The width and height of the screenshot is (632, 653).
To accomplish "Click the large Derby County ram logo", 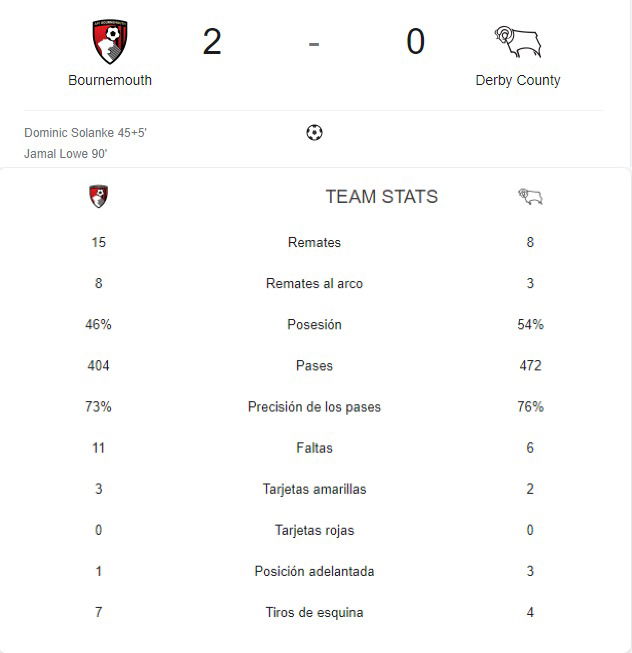I will click(x=518, y=42).
